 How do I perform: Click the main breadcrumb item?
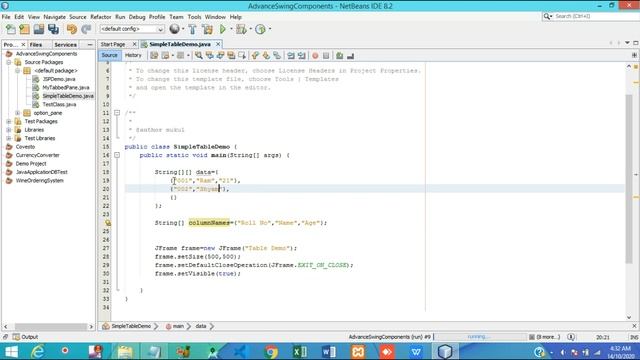pyautogui.click(x=178, y=326)
